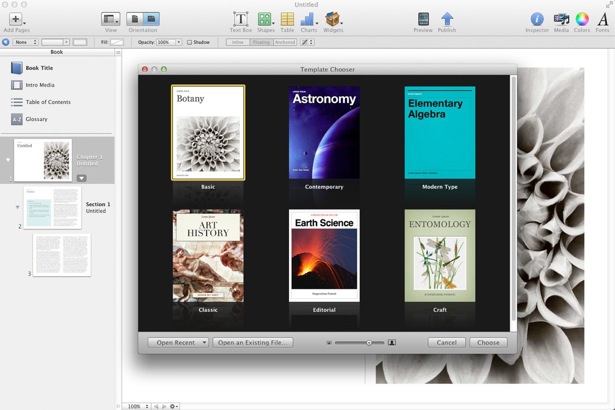Click the Choose button

(488, 342)
